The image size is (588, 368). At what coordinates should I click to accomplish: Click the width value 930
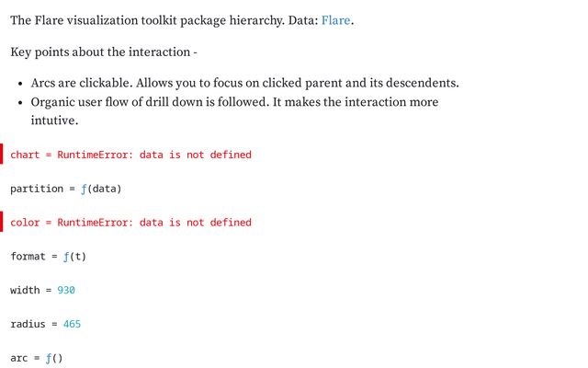[66, 291]
